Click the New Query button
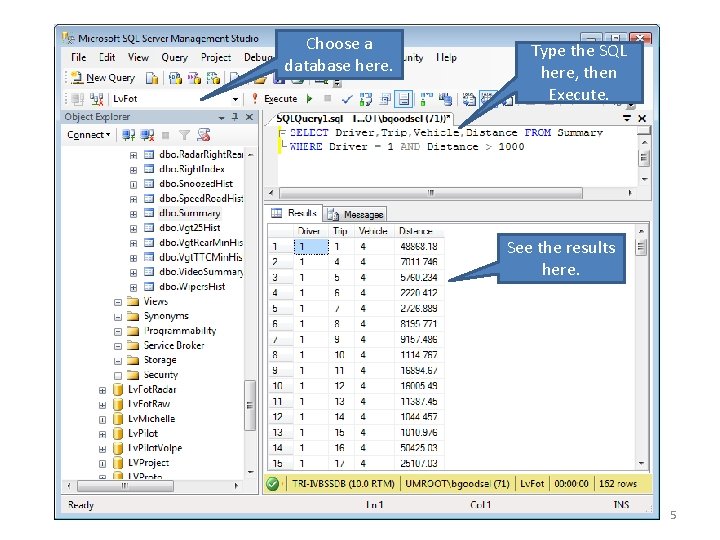The image size is (720, 540). click(104, 78)
